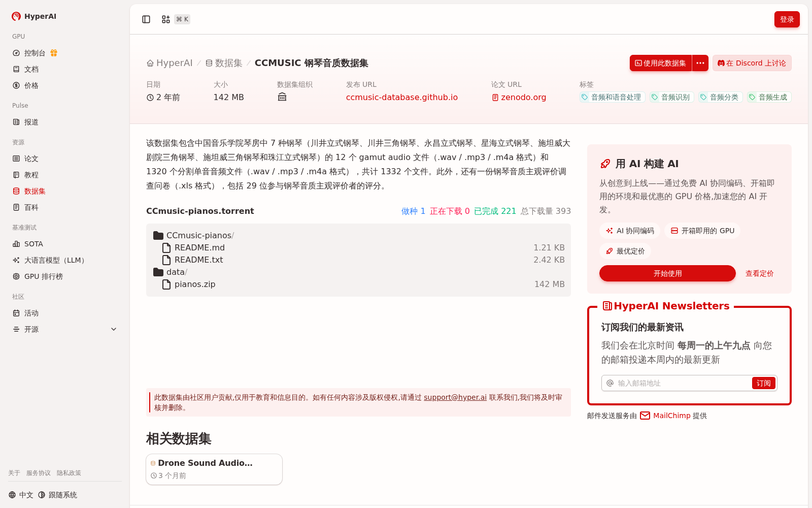
Task: Open 隐私政策 footer link
Action: coord(69,473)
